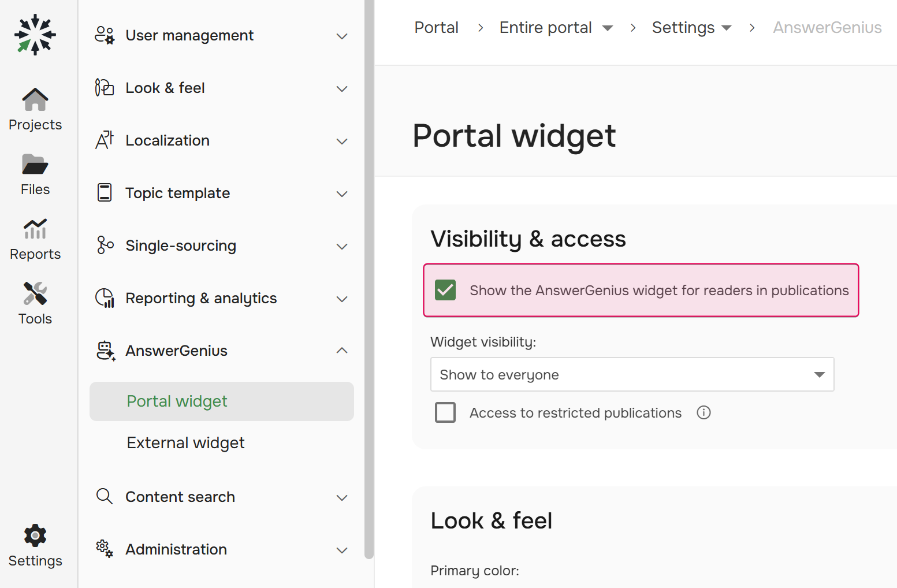Click the User management icon
This screenshot has width=897, height=588.
(x=105, y=35)
